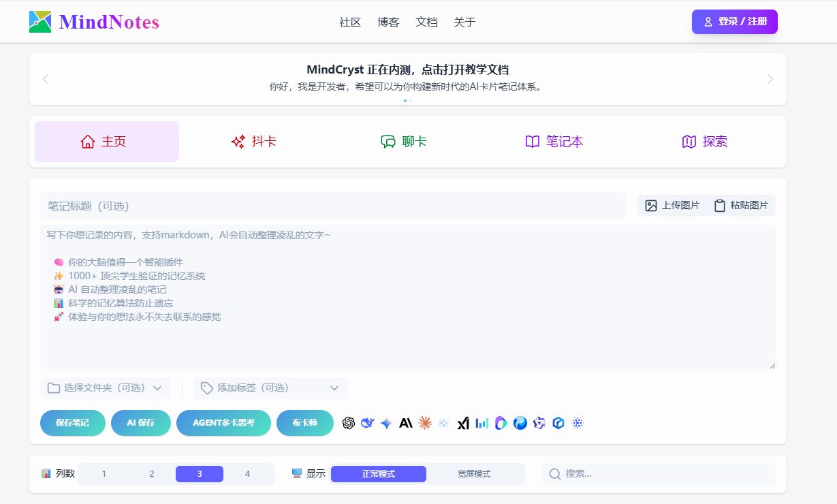Screen dimensions: 837x504
Task: Click the magnifier icon in search box
Action: 555,473
